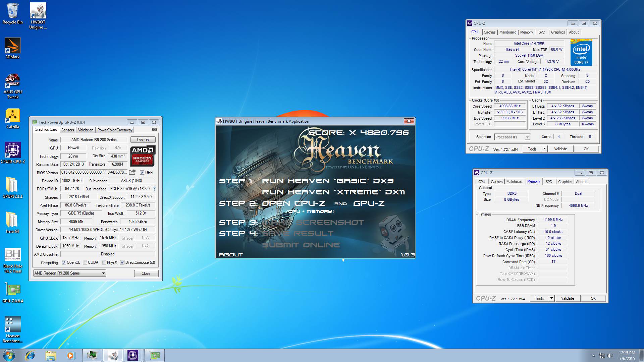Image resolution: width=644 pixels, height=362 pixels.
Task: Open Caches tab in upper CPU-Z window
Action: pyautogui.click(x=489, y=32)
